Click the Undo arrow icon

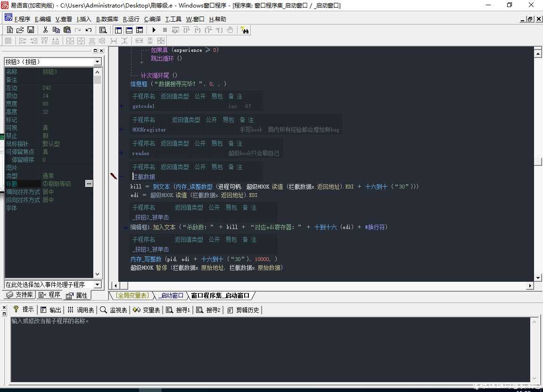[x=89, y=30]
